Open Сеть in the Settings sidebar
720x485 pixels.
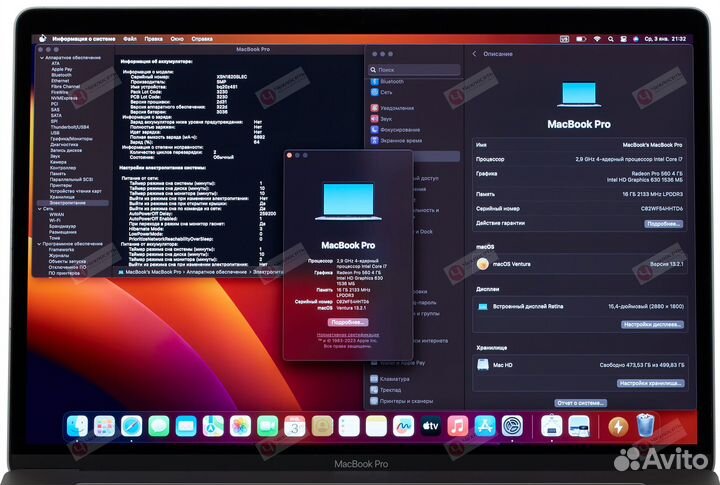[x=381, y=92]
